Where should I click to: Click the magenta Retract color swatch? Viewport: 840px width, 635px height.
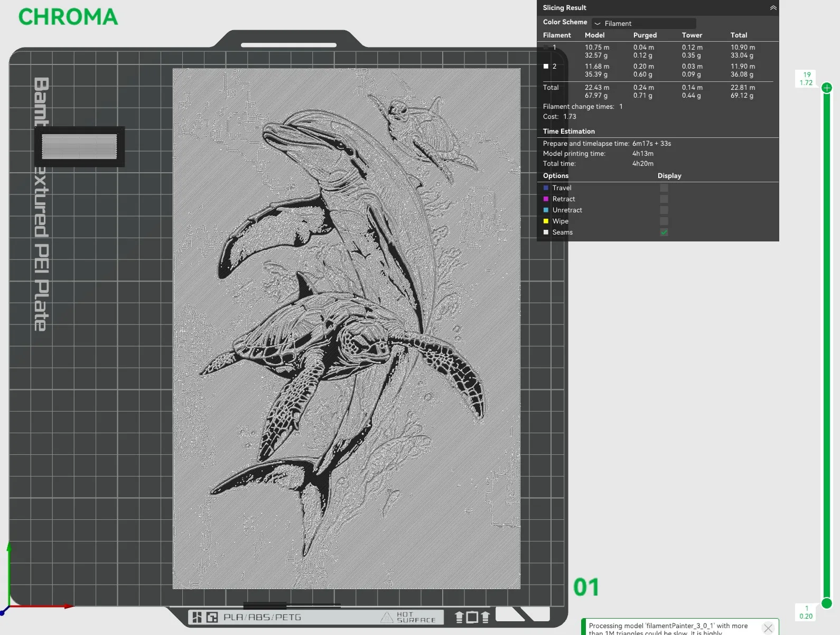546,199
